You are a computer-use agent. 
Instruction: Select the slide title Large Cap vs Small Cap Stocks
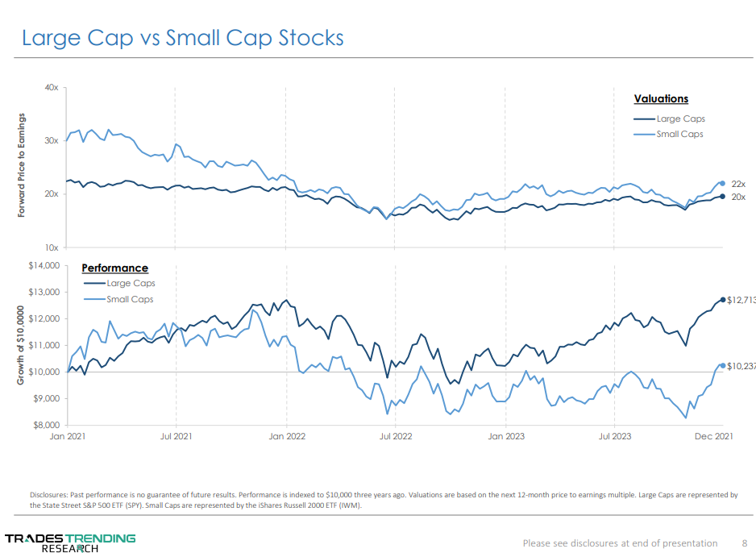tap(183, 38)
